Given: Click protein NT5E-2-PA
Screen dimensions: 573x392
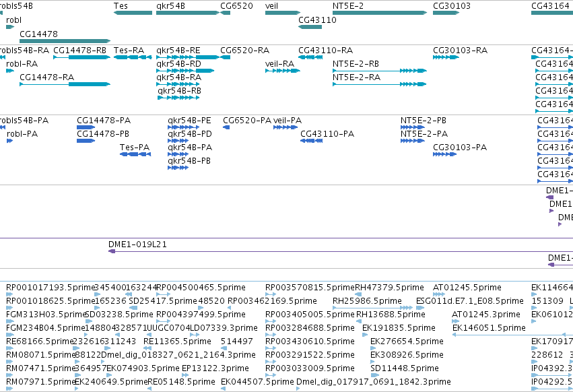Looking at the screenshot, I should pyautogui.click(x=413, y=141).
